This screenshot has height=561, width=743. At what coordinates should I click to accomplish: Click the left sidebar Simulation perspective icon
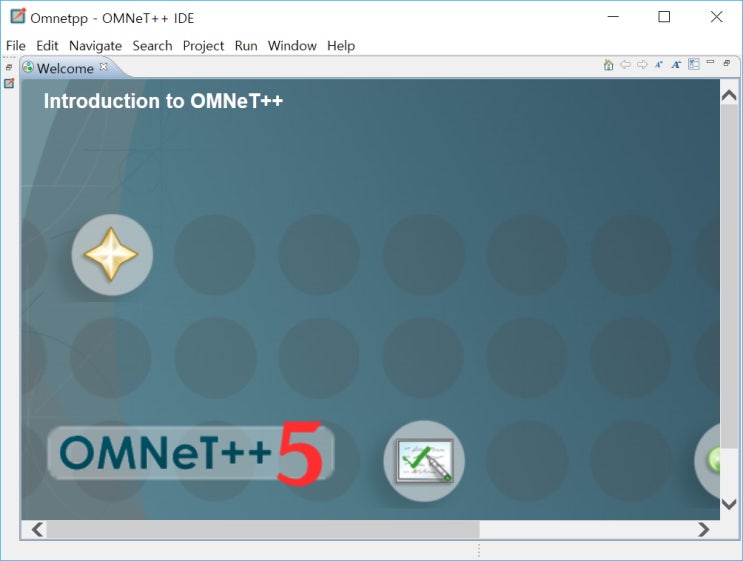pyautogui.click(x=9, y=83)
